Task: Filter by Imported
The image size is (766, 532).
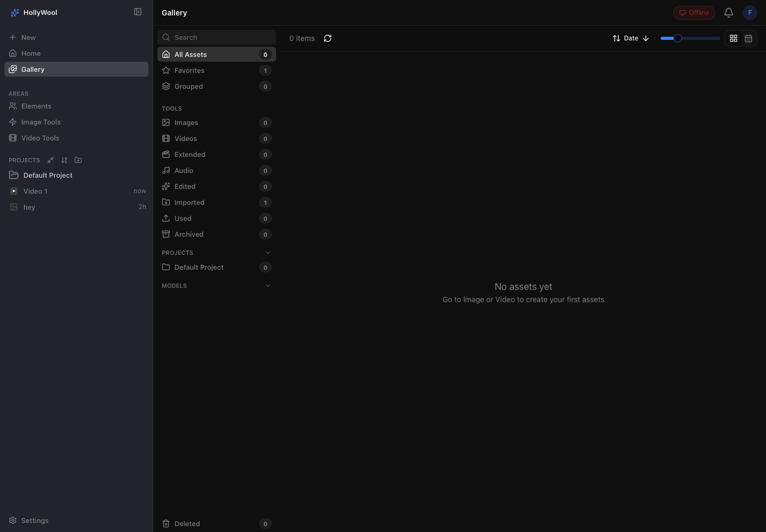Action: (217, 202)
